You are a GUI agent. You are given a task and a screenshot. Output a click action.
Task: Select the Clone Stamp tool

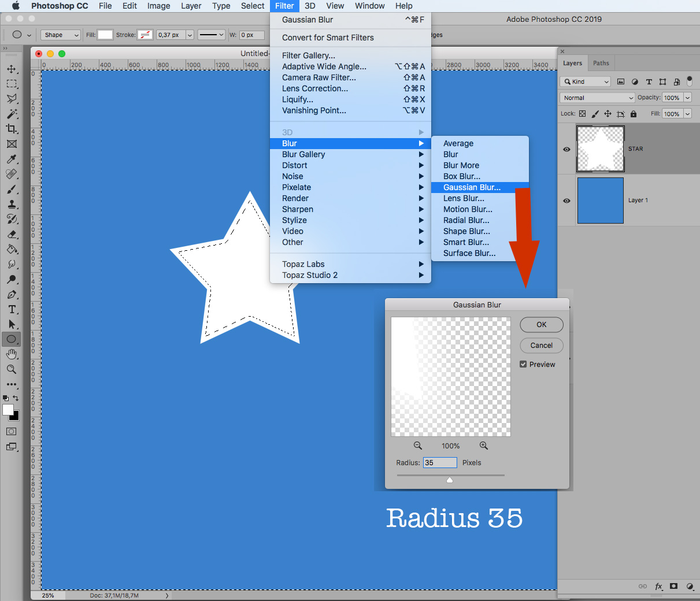12,204
